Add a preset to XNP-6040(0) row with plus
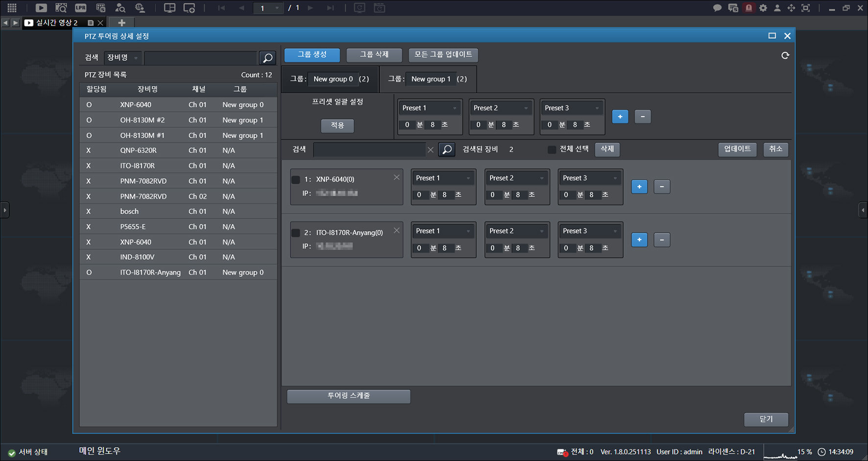The image size is (868, 461). 639,187
